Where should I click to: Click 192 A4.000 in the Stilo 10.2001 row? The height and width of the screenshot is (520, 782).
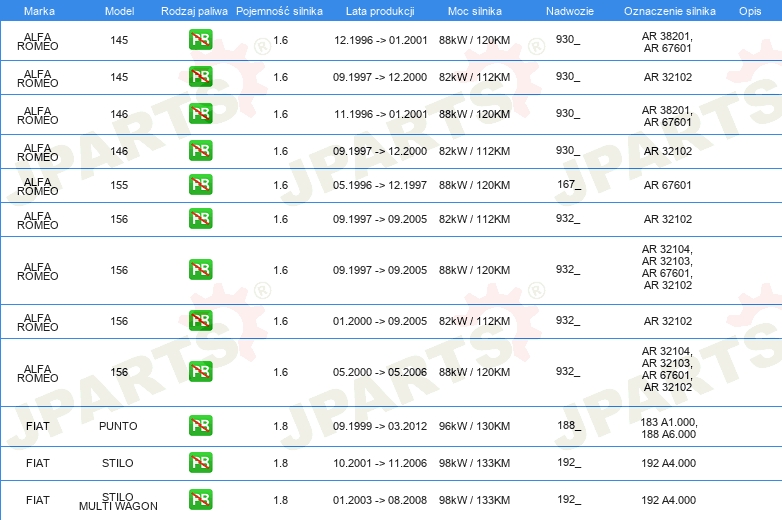[668, 463]
